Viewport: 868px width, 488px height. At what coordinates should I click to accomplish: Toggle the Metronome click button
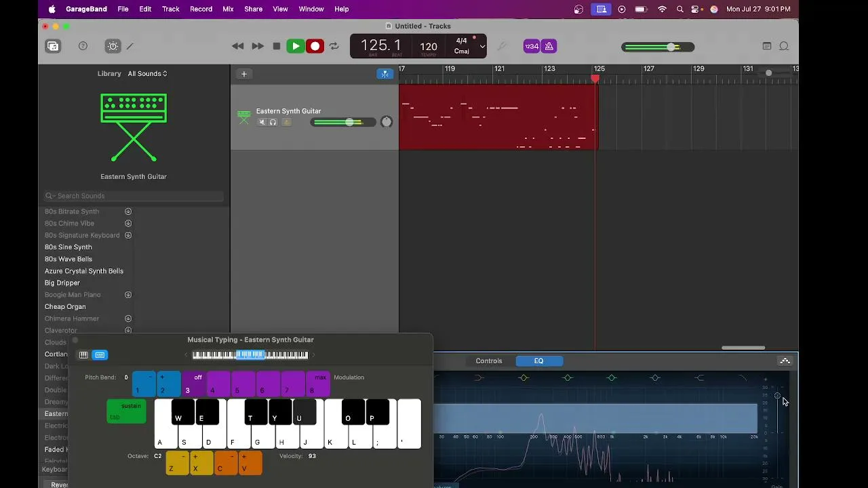[549, 46]
